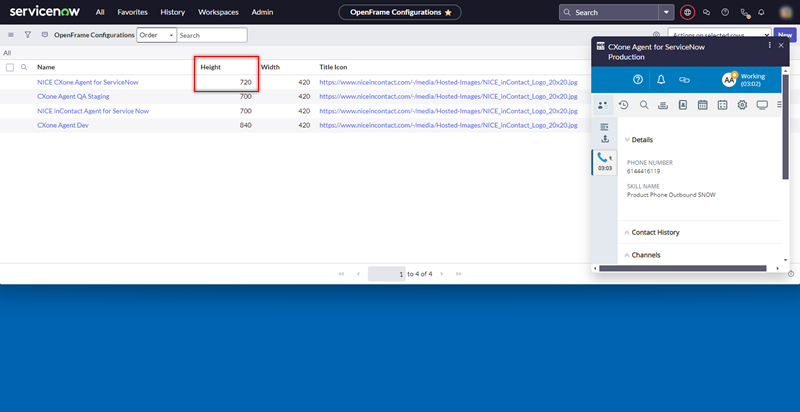800x412 pixels.
Task: Open the ServiceNow header help icon
Action: click(x=724, y=12)
